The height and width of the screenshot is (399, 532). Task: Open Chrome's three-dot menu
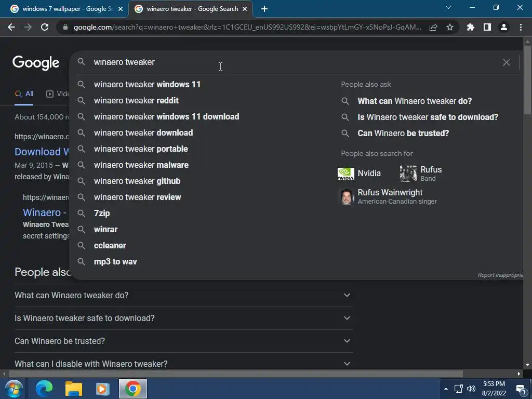(x=521, y=27)
